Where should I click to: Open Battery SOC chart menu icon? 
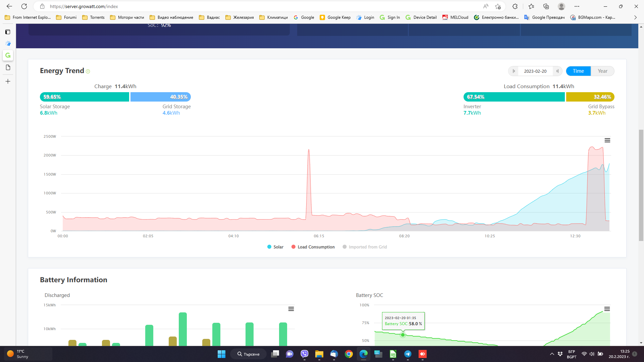pyautogui.click(x=607, y=309)
